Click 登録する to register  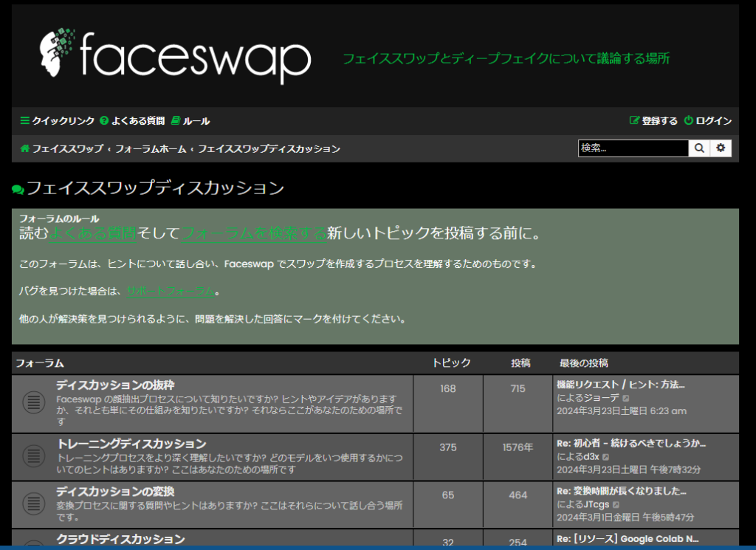[653, 121]
